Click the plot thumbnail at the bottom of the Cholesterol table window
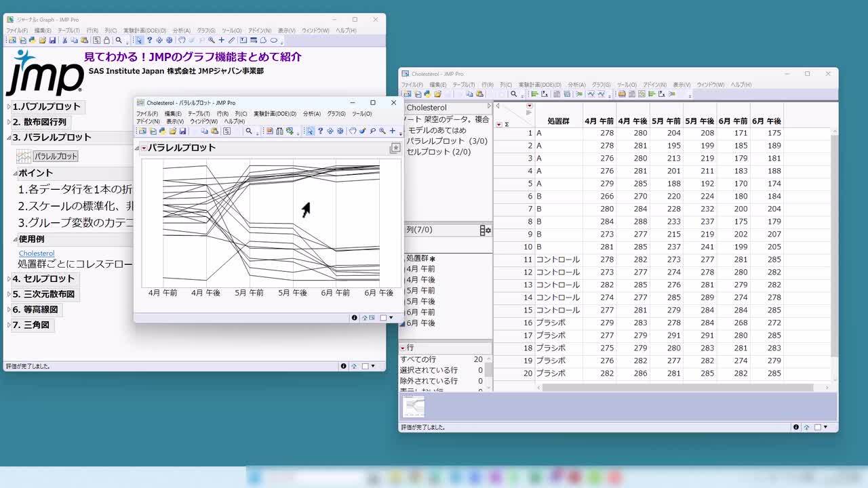 [x=414, y=407]
